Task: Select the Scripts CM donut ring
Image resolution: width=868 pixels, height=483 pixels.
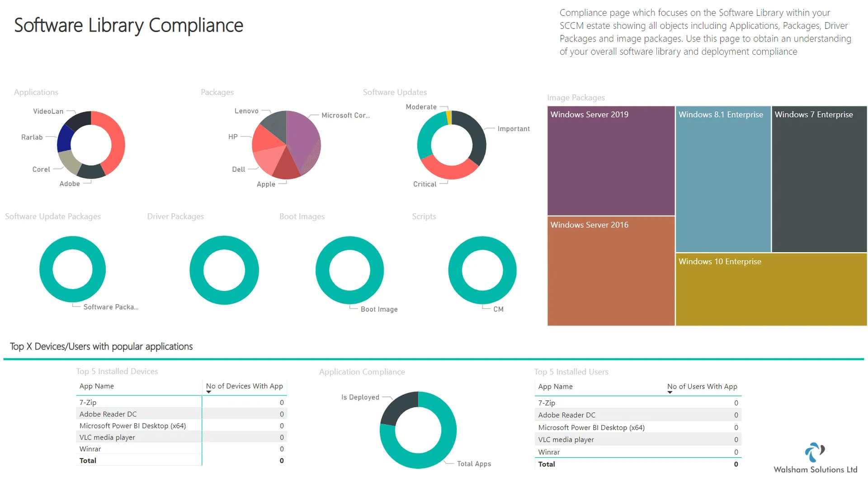Action: pyautogui.click(x=482, y=270)
